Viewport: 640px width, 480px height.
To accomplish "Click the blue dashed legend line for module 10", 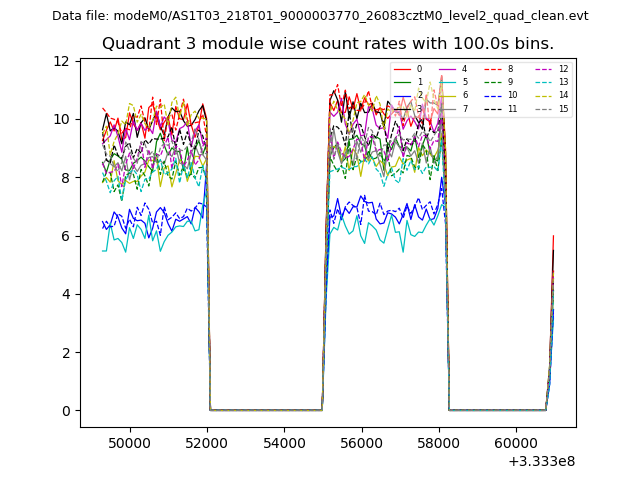I will tap(492, 95).
